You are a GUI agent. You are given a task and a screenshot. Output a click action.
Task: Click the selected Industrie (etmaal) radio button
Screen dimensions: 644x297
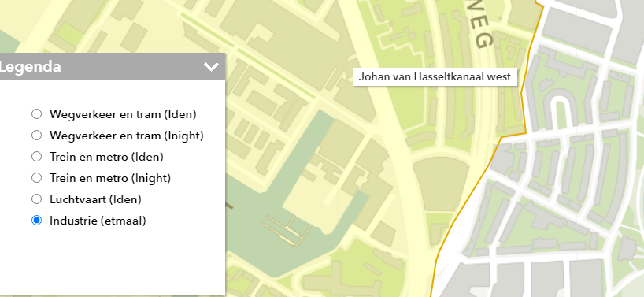click(x=36, y=221)
